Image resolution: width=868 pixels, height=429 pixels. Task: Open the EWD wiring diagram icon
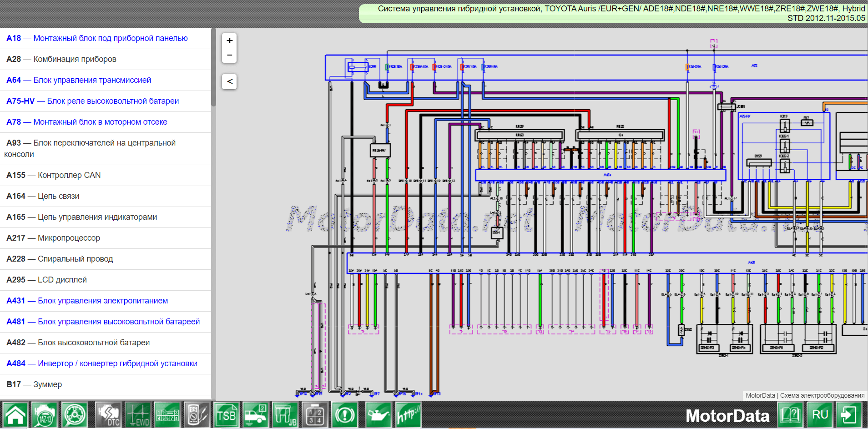click(138, 415)
